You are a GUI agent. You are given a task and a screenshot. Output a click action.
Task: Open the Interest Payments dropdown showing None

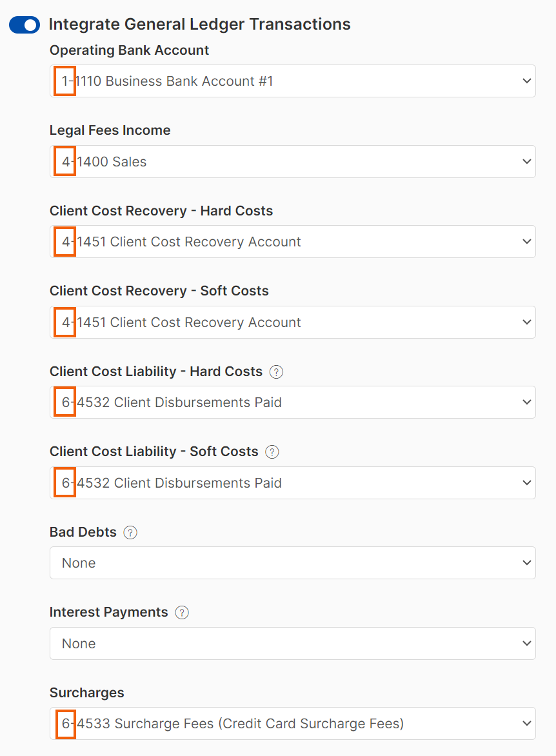[x=293, y=643]
